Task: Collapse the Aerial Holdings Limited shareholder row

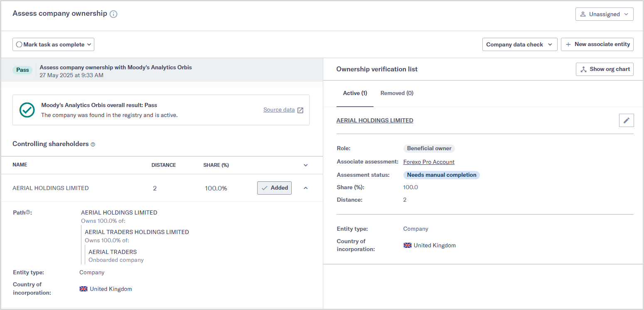Action: click(306, 188)
